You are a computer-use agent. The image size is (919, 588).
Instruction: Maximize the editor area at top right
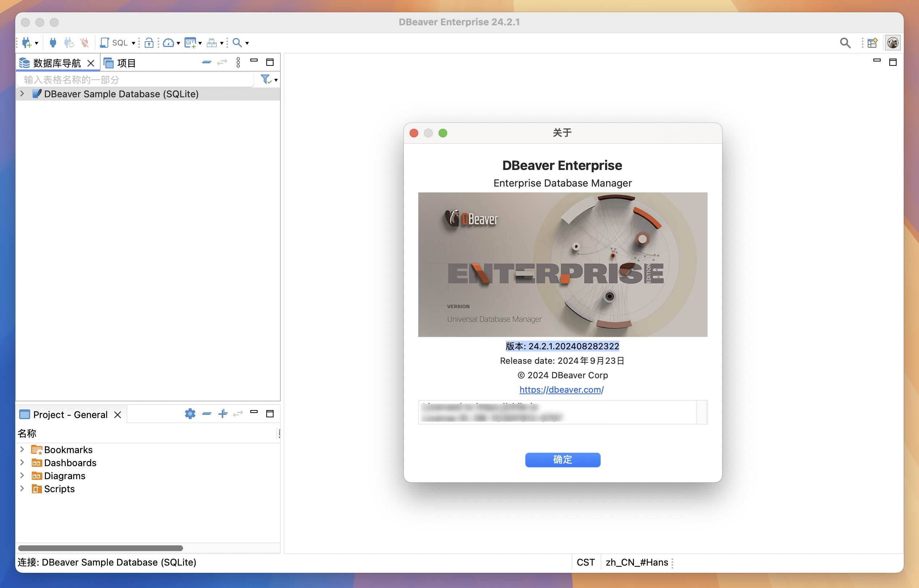click(893, 62)
